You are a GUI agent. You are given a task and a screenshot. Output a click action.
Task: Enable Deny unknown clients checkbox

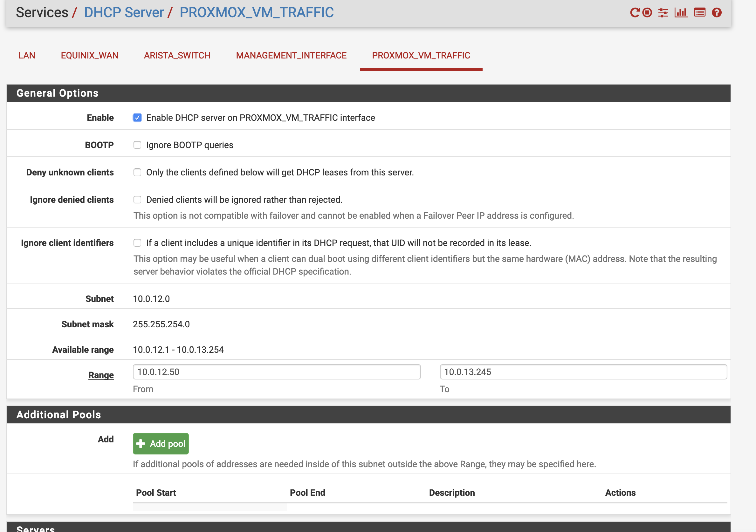(x=137, y=172)
